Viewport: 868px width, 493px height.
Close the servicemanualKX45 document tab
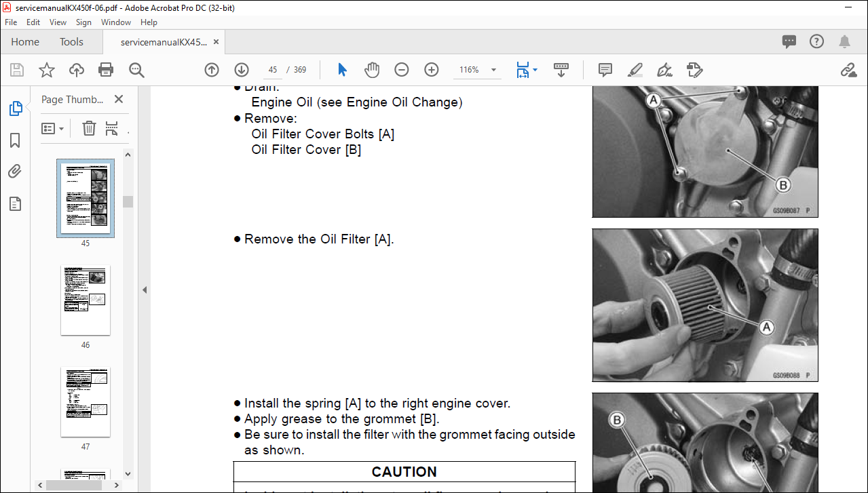[x=216, y=41]
